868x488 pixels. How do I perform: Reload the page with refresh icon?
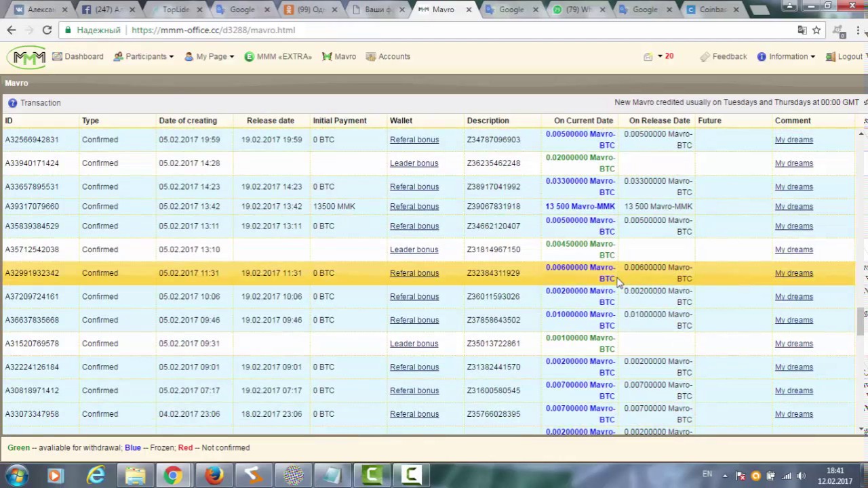point(47,30)
